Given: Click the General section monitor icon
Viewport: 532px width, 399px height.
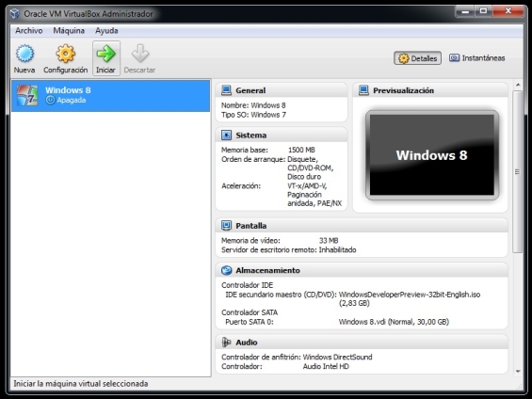Looking at the screenshot, I should point(226,90).
